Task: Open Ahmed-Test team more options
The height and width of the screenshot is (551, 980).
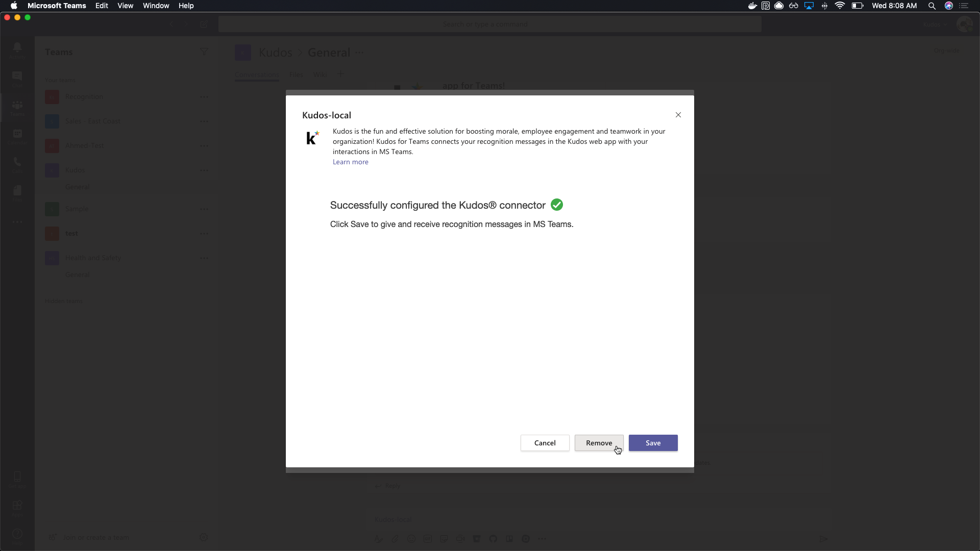Action: (x=204, y=146)
